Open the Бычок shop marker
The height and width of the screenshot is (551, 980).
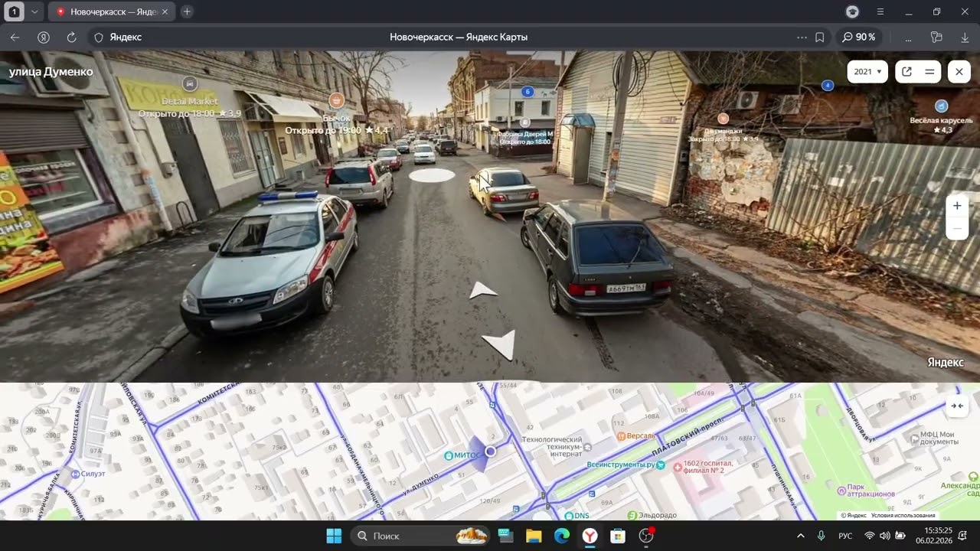(x=336, y=100)
